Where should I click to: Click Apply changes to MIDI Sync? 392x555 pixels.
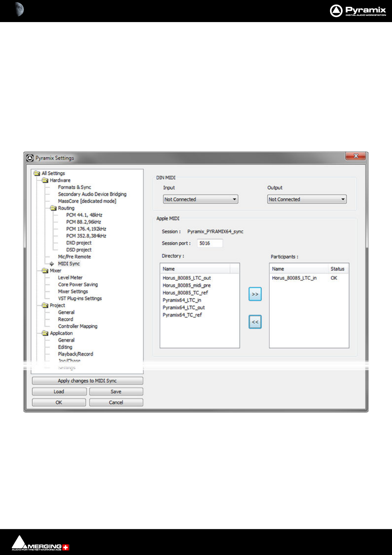87,381
